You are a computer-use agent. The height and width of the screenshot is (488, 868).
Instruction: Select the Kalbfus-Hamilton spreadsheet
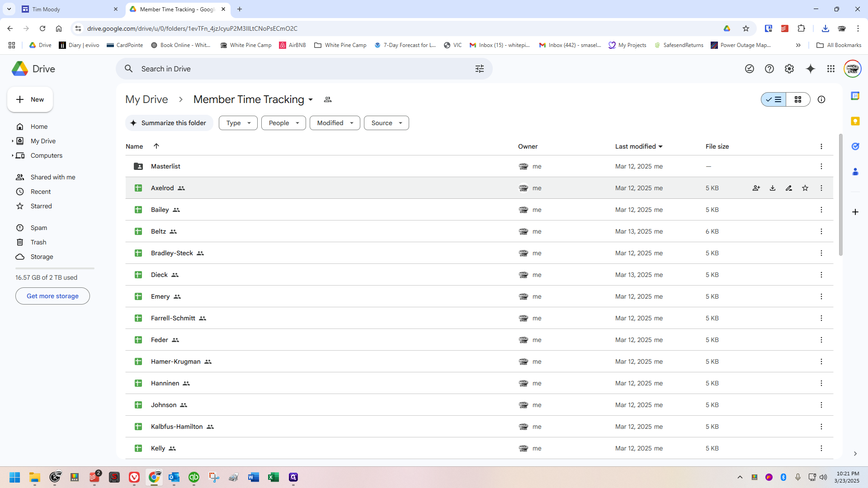pyautogui.click(x=479, y=427)
